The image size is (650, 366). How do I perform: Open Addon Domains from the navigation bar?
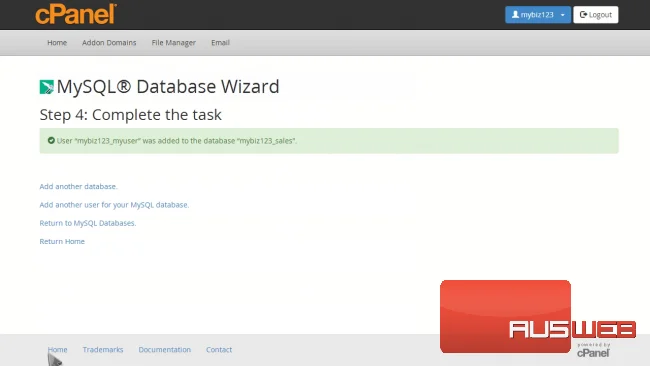click(109, 43)
